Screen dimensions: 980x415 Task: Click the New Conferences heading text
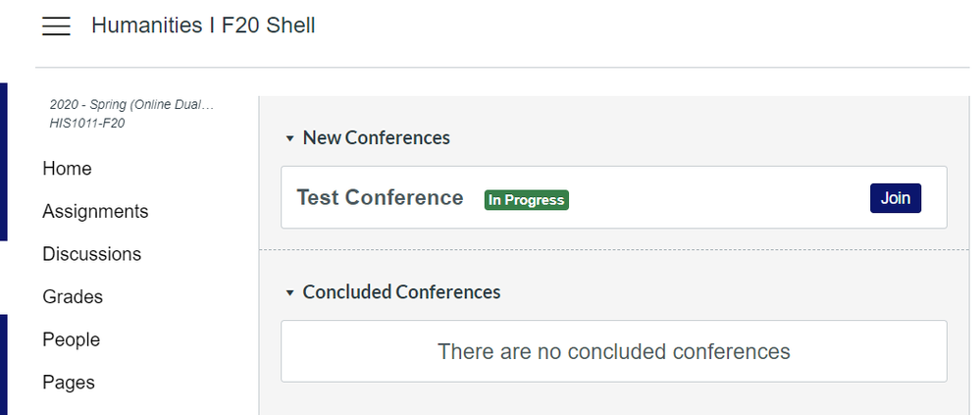[376, 138]
